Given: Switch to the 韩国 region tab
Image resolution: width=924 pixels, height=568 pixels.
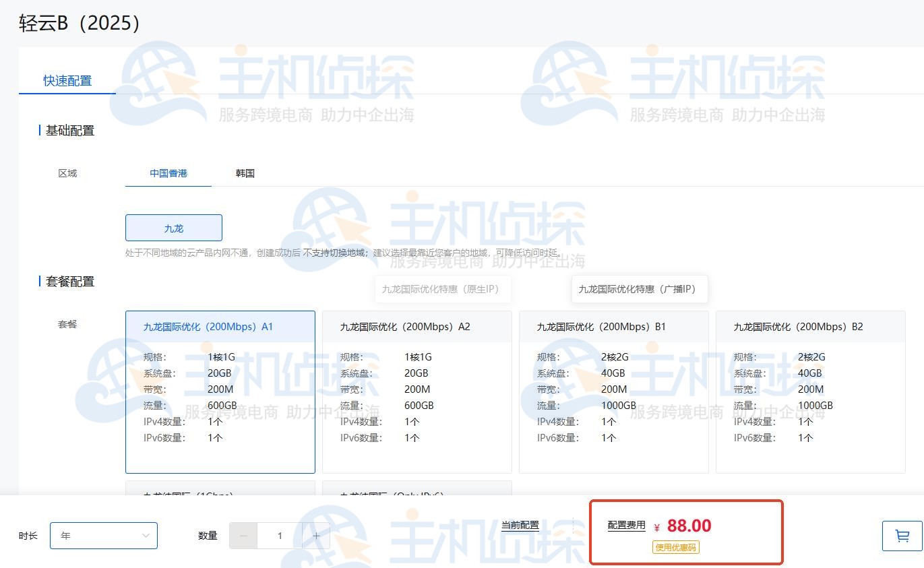Looking at the screenshot, I should (x=244, y=173).
